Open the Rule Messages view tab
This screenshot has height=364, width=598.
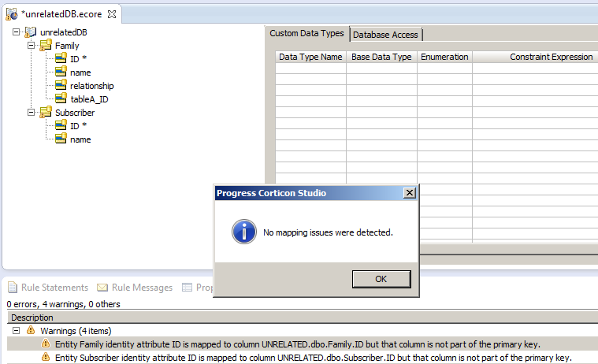point(135,288)
